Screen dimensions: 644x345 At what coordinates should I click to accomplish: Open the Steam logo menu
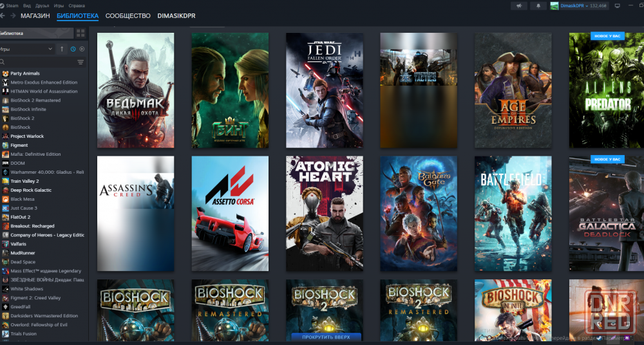tap(2, 6)
